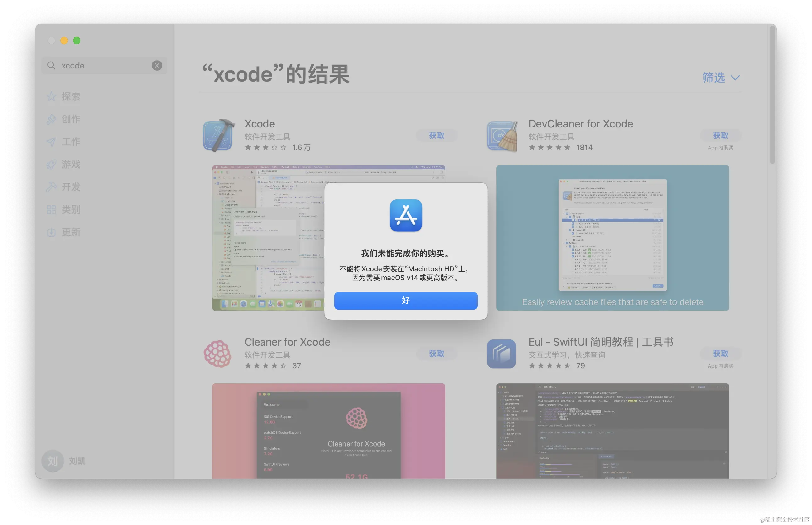Click the Cleaner for Xcode title
This screenshot has width=812, height=525.
coord(287,342)
